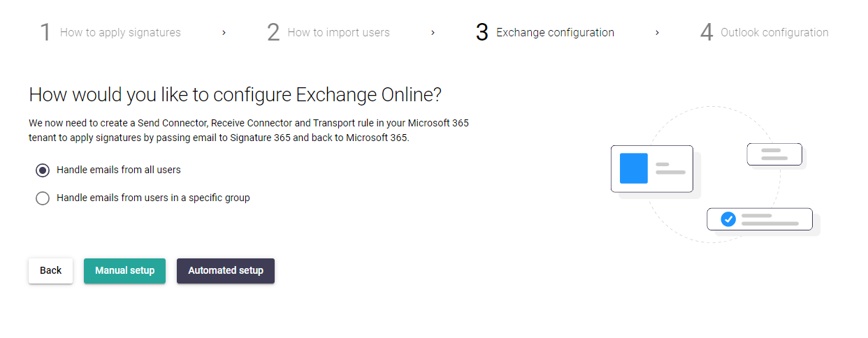The height and width of the screenshot is (338, 868).
Task: Click the large step number 4
Action: click(707, 33)
